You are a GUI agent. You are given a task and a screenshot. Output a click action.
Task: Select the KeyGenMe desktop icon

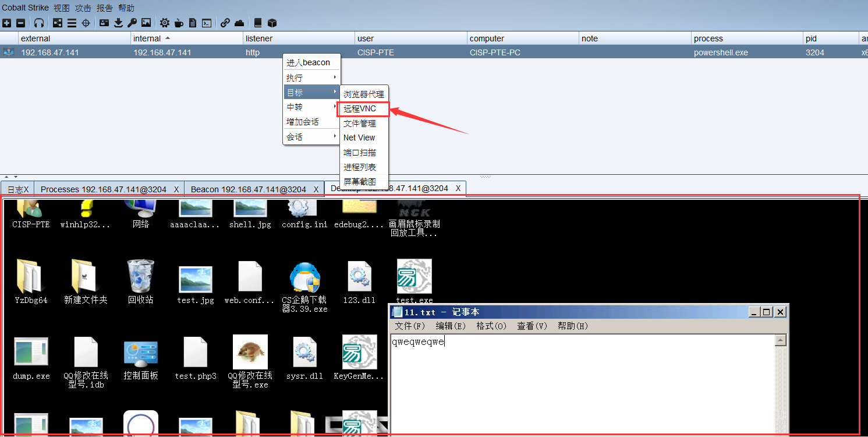359,352
